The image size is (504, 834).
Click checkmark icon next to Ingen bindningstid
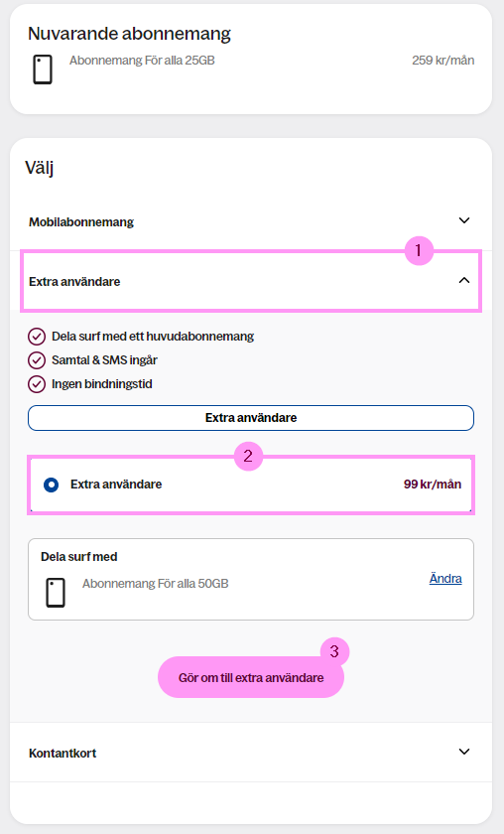[36, 384]
